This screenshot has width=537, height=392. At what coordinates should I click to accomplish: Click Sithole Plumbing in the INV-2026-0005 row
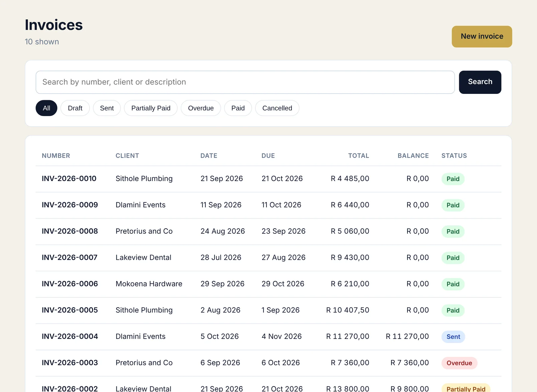tap(144, 310)
